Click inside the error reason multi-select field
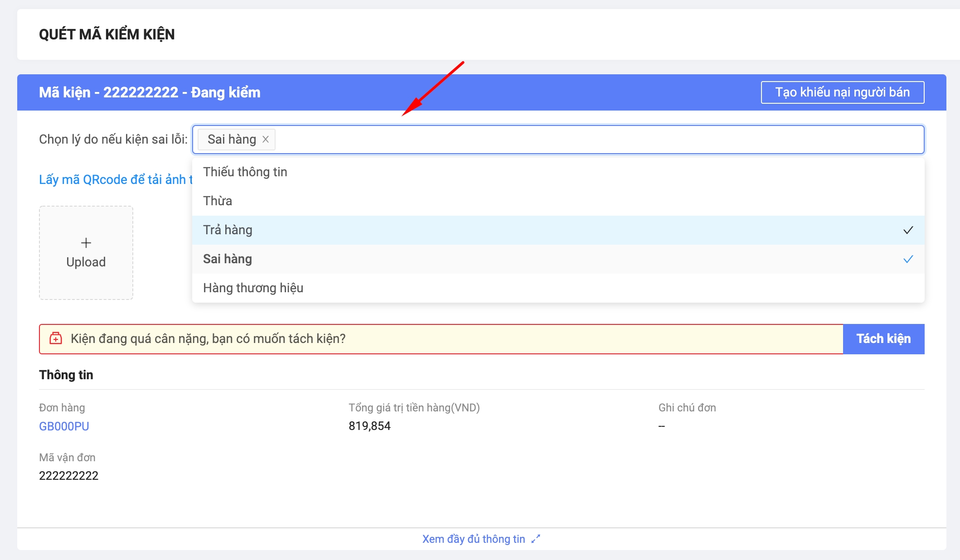Viewport: 960px width, 560px height. (589, 140)
